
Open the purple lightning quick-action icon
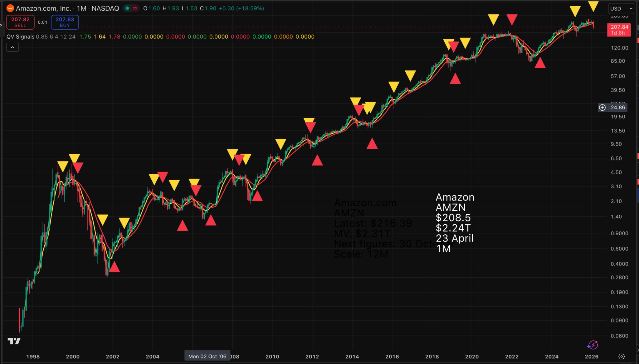pos(592,345)
